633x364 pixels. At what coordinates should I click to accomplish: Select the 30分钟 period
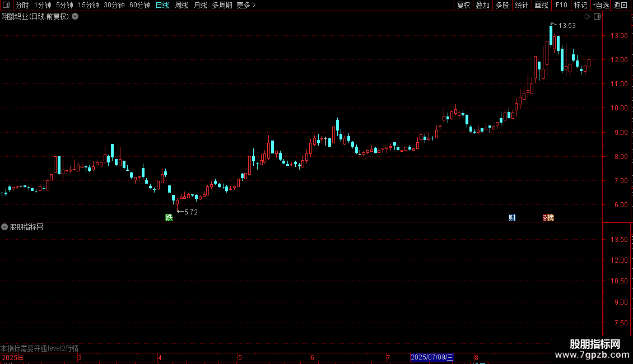pyautogui.click(x=114, y=5)
